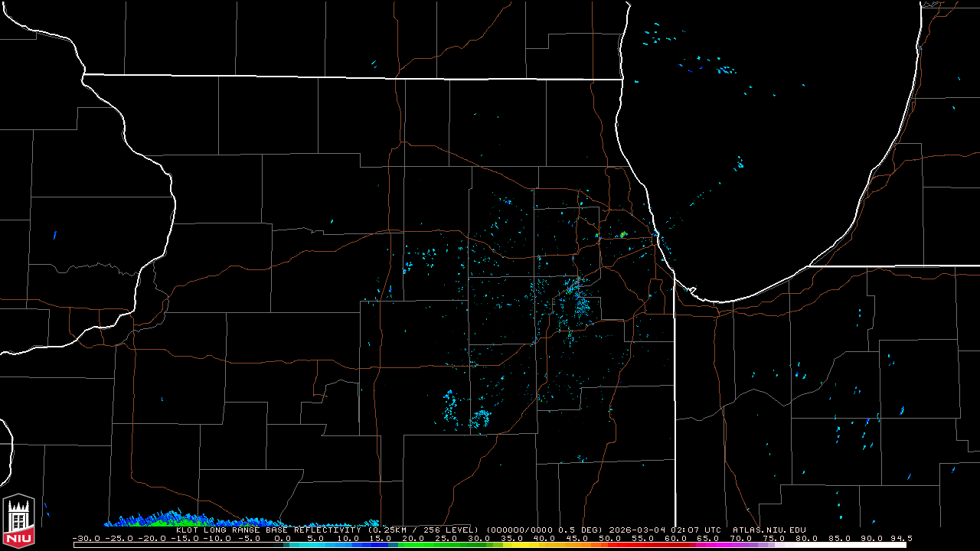Click the 0.0 label on the dBZ scale
The height and width of the screenshot is (551, 980).
282,539
